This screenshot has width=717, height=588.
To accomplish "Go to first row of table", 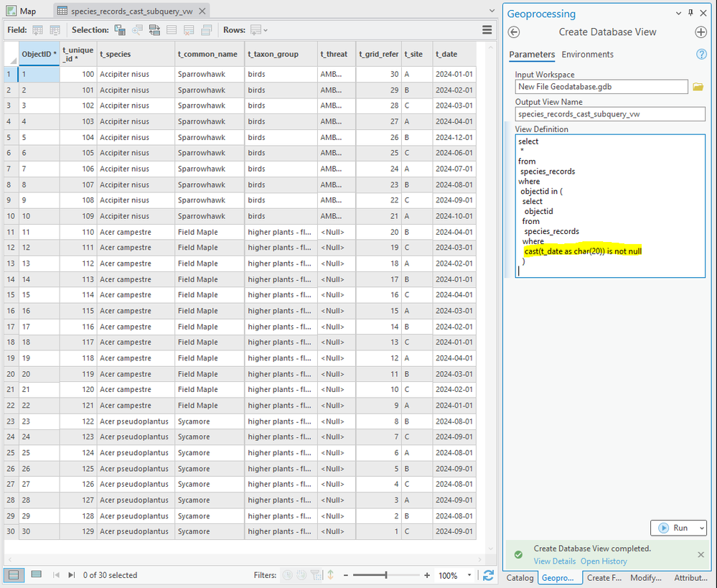I will tap(56, 575).
